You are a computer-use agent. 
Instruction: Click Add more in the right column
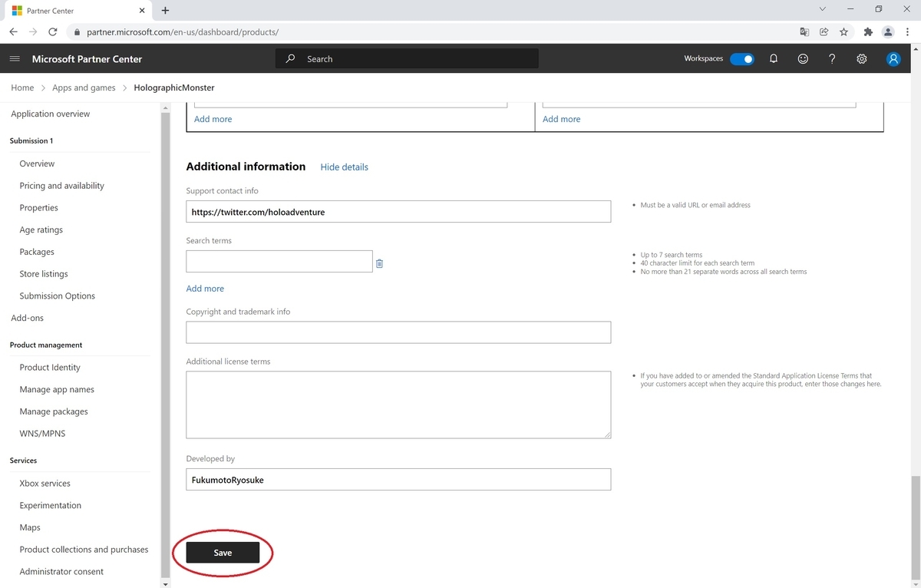click(x=561, y=119)
